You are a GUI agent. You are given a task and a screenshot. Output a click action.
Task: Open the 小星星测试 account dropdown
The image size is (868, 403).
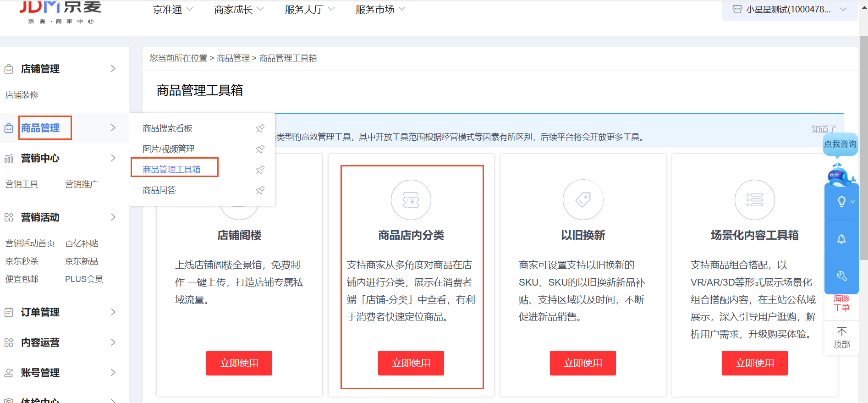pyautogui.click(x=789, y=10)
